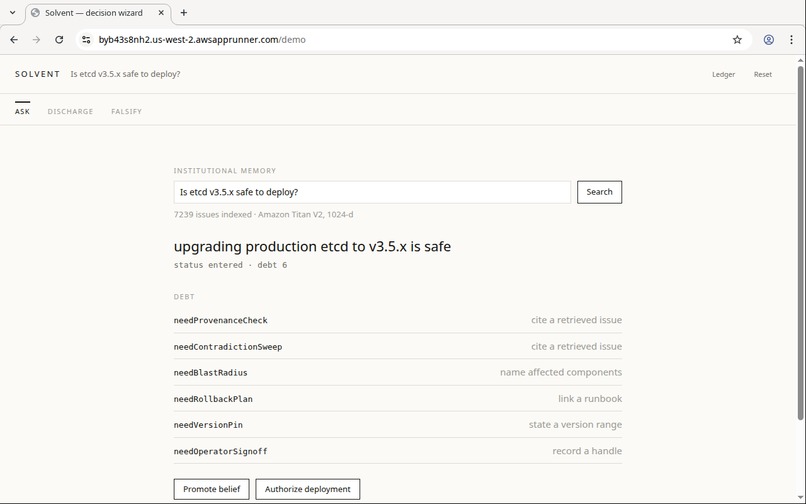Select the needContradictionSweep debt row
The image size is (806, 504).
(x=398, y=346)
